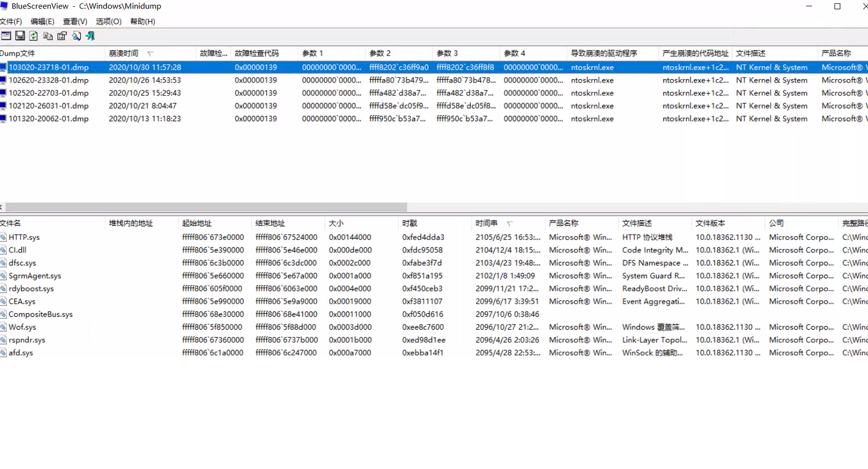Sort by the 故障检查代码 column header
868x469 pixels.
pos(264,53)
